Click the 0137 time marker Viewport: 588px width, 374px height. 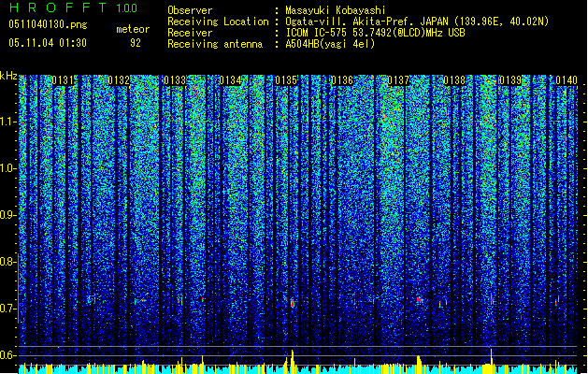tap(398, 80)
